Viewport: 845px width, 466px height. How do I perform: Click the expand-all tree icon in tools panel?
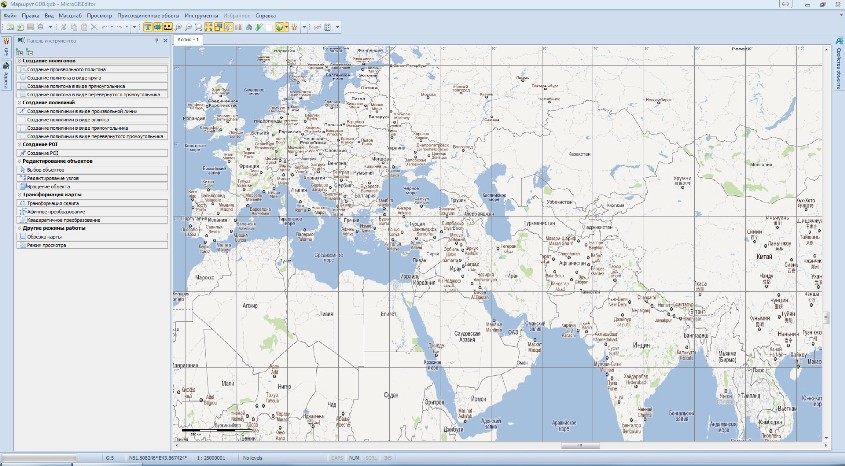19,52
